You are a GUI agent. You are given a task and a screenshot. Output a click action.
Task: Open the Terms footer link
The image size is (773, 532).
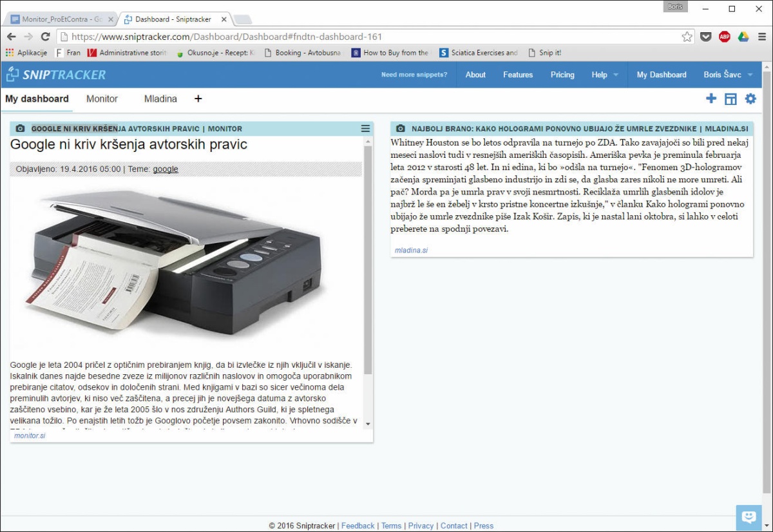coord(391,526)
